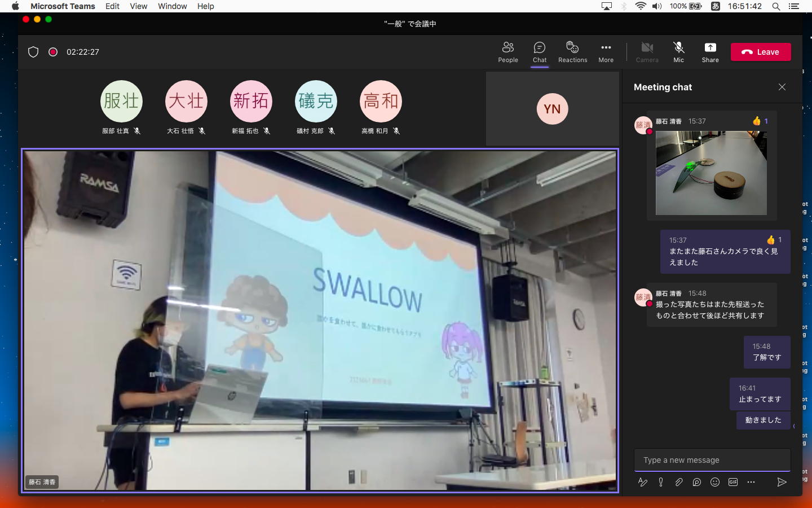Open the Window menu
The width and height of the screenshot is (812, 508).
pos(173,6)
